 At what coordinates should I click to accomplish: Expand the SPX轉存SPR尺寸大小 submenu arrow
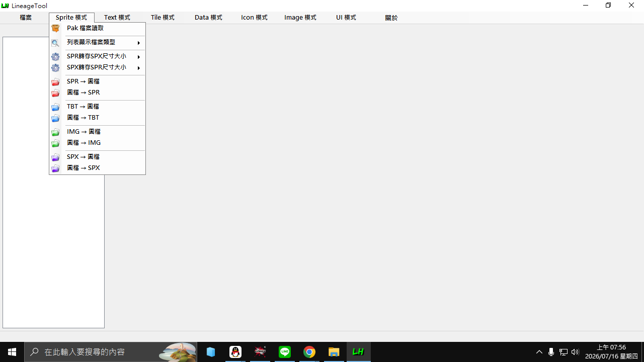tap(139, 68)
